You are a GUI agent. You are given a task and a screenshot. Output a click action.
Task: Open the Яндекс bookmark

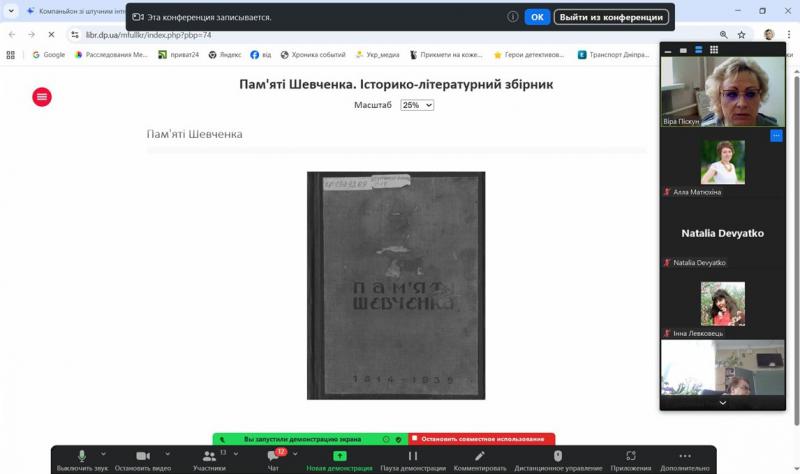click(225, 55)
